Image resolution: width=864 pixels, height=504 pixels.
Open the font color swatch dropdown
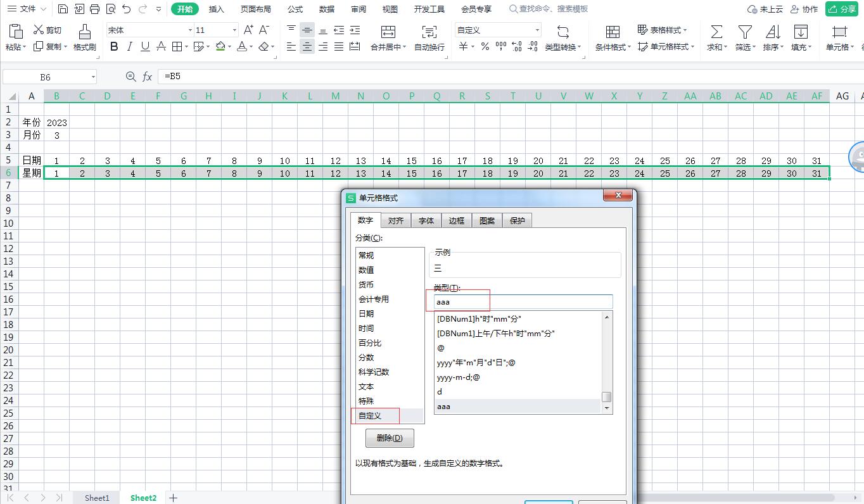pyautogui.click(x=252, y=47)
